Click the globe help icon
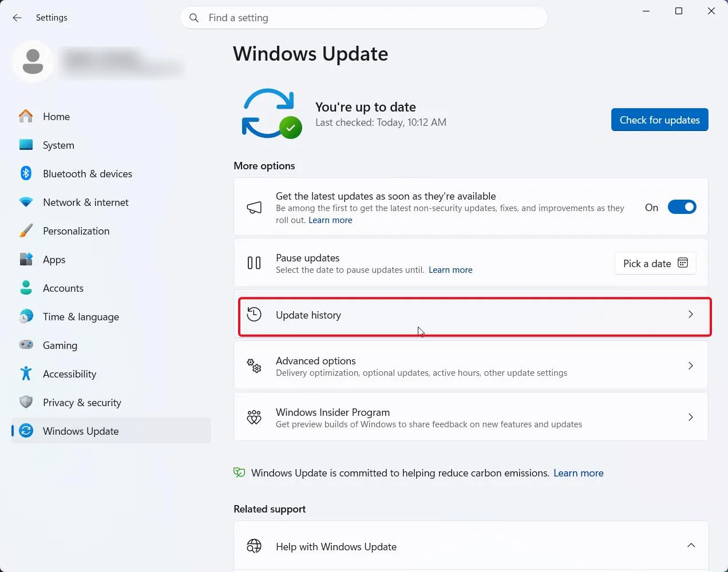Screen dimensions: 728x572 254,546
